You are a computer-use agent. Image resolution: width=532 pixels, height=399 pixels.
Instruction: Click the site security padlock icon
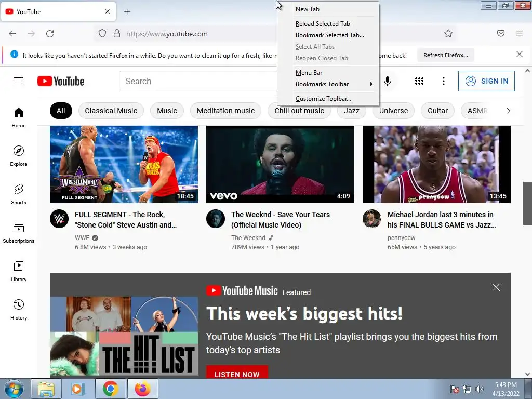[x=117, y=34]
